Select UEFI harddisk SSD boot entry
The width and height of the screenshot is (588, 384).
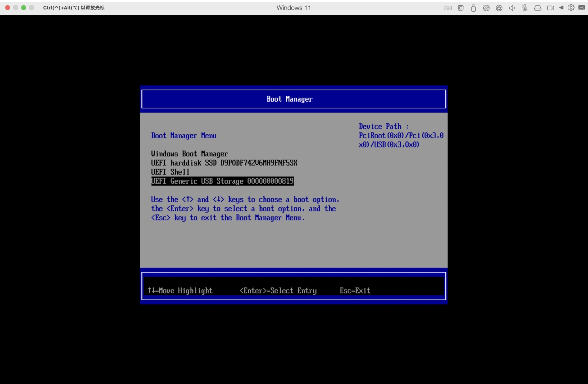point(224,163)
